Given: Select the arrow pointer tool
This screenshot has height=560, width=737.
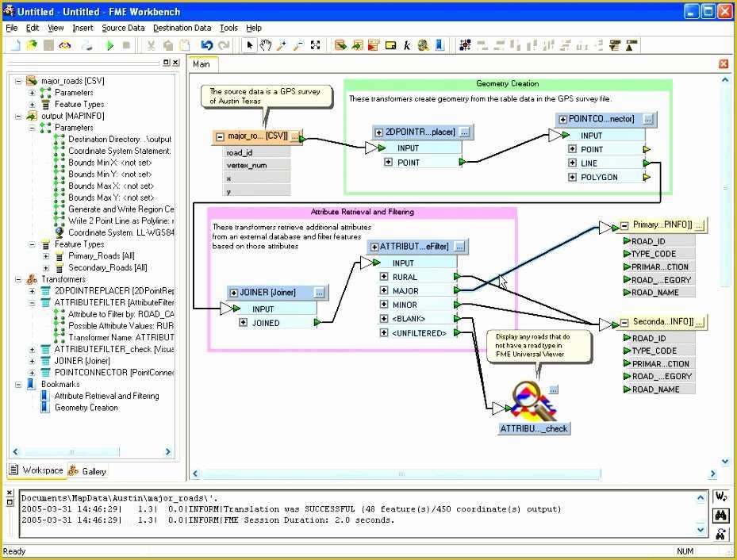Looking at the screenshot, I should pyautogui.click(x=250, y=45).
